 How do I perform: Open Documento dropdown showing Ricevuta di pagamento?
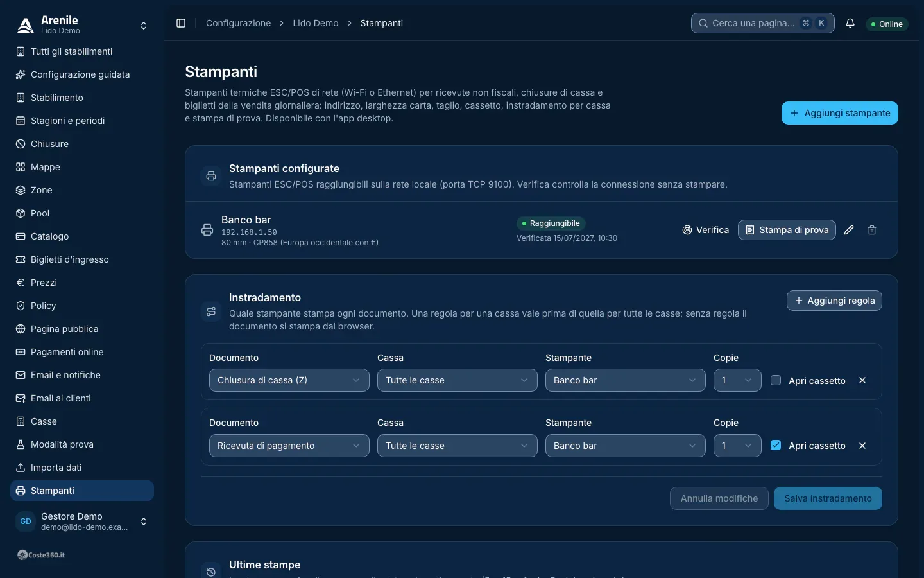tap(289, 446)
